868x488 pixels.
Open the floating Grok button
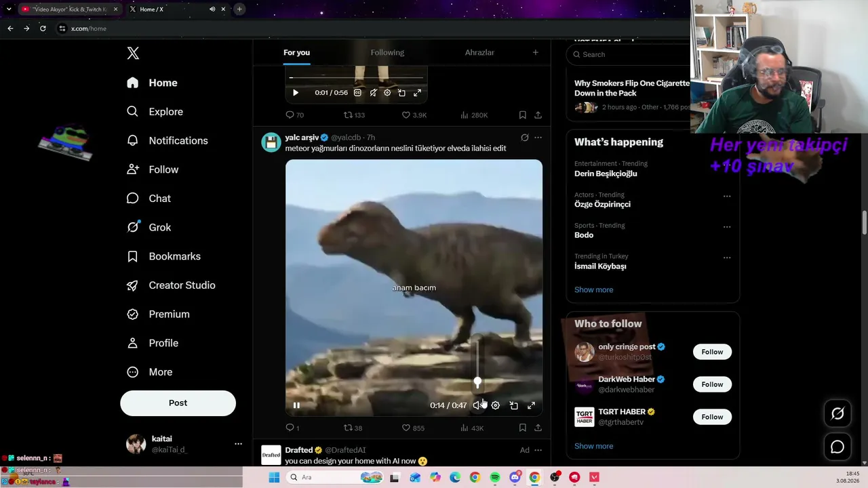click(837, 413)
